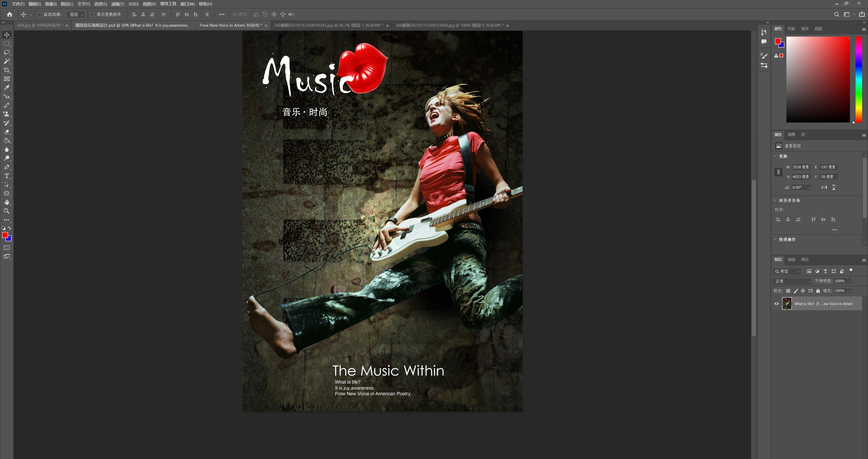Collapse the 对齐并分布 section

775,200
